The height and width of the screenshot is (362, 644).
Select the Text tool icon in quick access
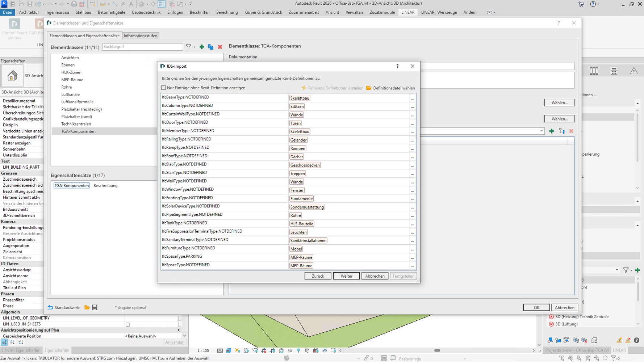coord(131,4)
